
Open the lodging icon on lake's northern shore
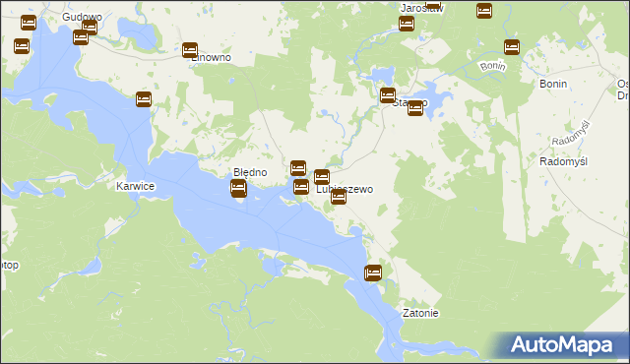pos(144,99)
